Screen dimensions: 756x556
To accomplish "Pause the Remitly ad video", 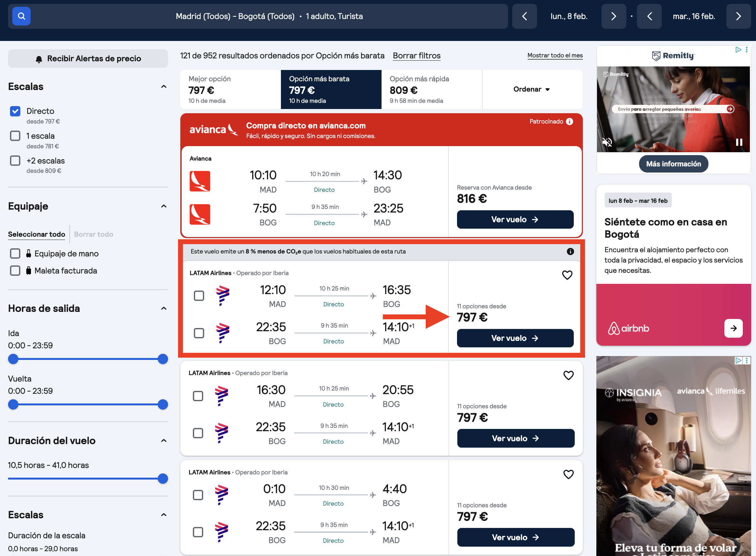I will [739, 142].
